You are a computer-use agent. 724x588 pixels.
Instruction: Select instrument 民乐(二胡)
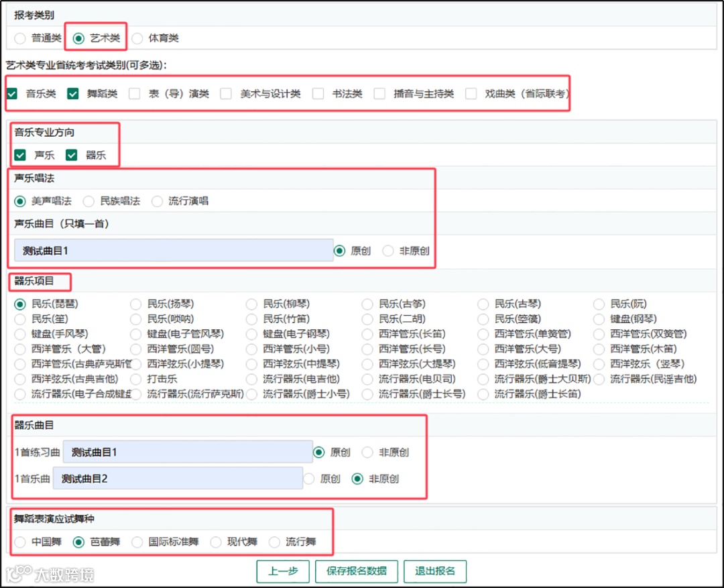click(x=367, y=319)
